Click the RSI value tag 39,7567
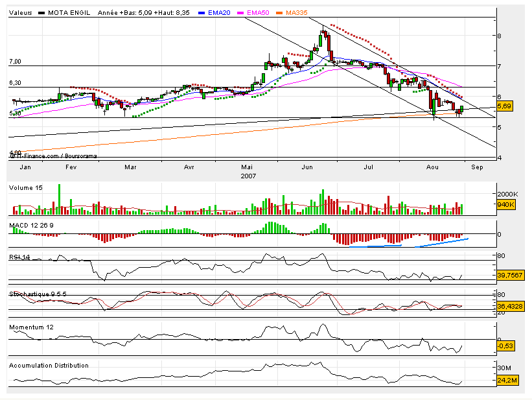The height and width of the screenshot is (400, 532). tap(510, 275)
